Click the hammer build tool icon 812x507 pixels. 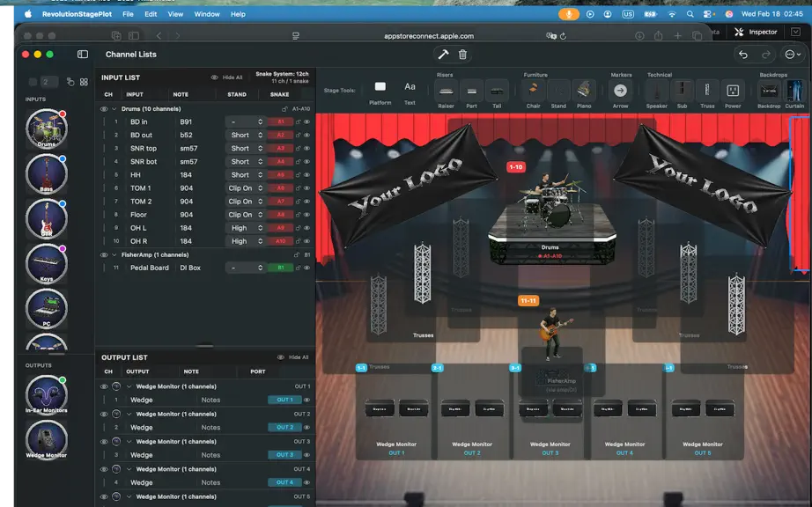point(443,55)
